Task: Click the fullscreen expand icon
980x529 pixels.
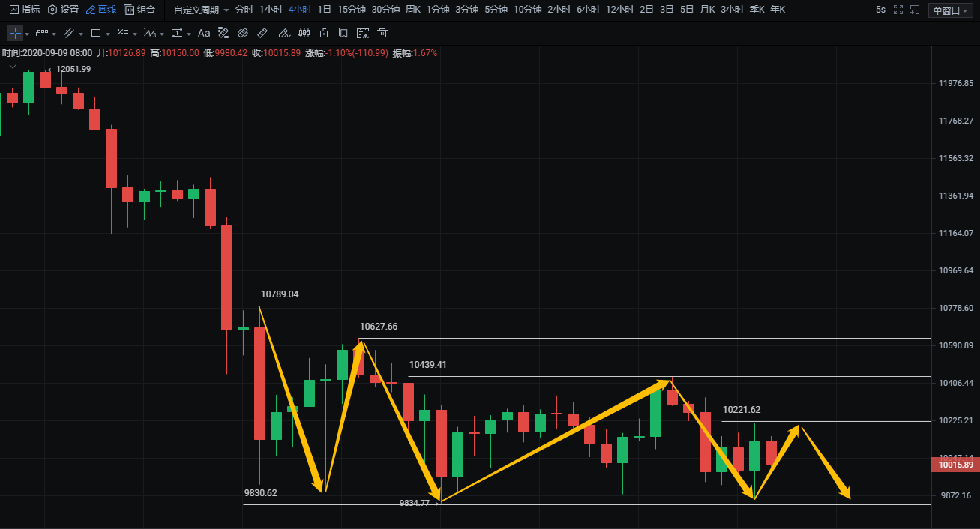Action: [x=898, y=10]
